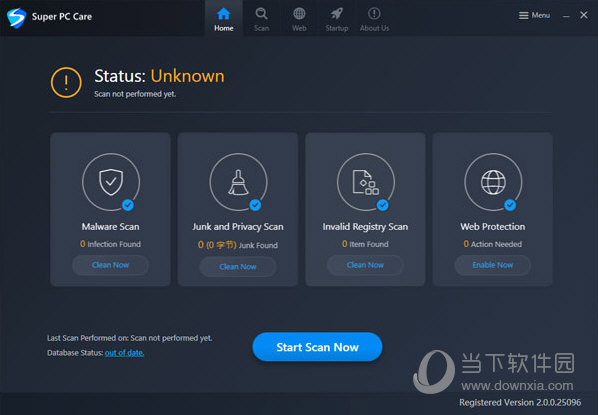The image size is (598, 415).
Task: Click the Super PC Care logo icon
Action: (16, 18)
